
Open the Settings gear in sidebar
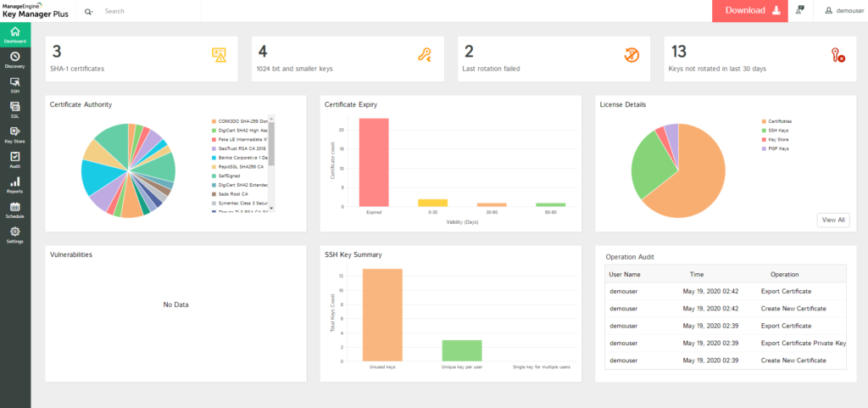click(14, 234)
